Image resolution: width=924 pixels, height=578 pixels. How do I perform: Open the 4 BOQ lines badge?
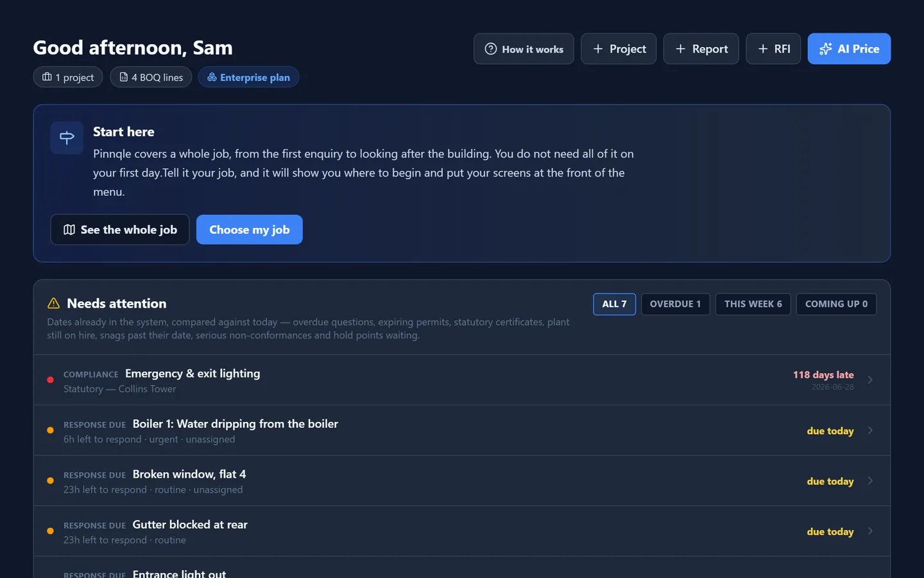pyautogui.click(x=151, y=77)
